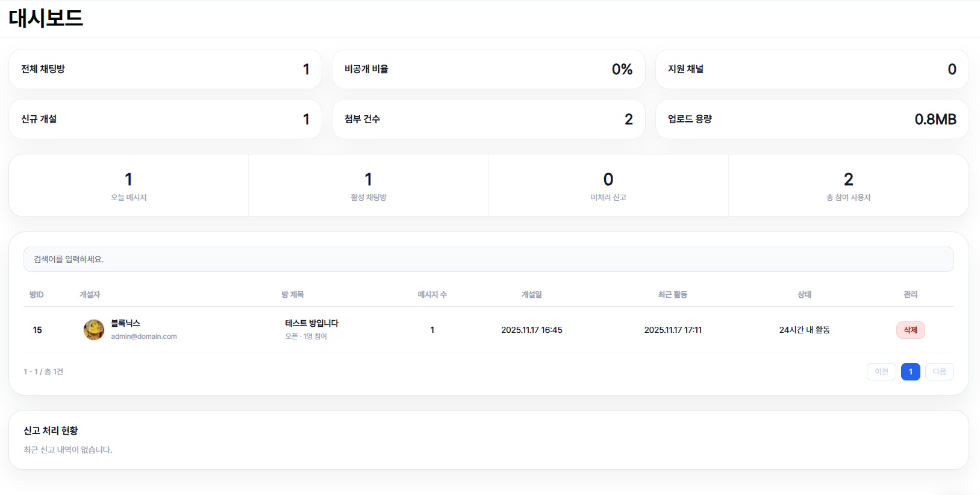Go to the 이전 page
980x495 pixels.
(881, 371)
